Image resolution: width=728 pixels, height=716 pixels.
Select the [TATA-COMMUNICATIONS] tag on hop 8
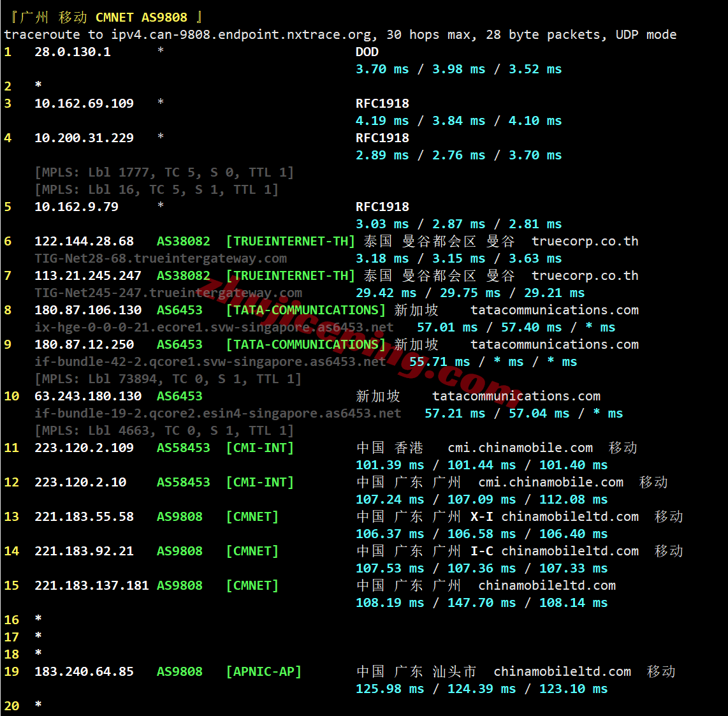pos(305,310)
